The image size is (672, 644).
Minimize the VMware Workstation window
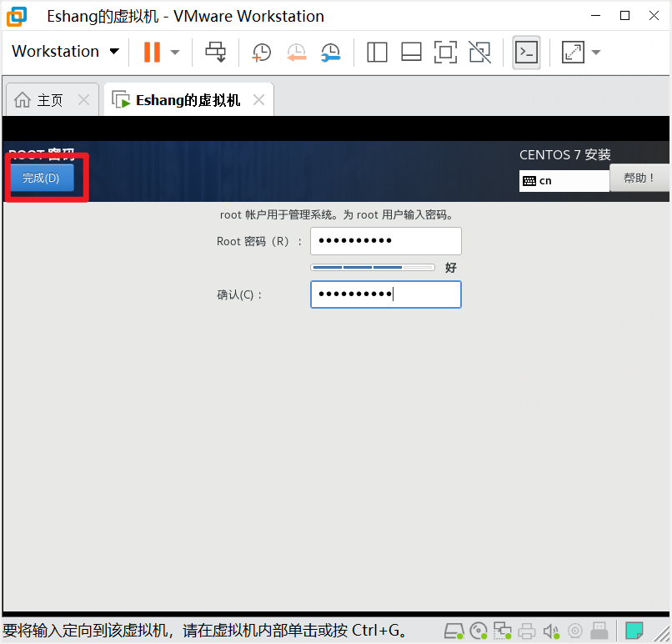click(x=596, y=16)
